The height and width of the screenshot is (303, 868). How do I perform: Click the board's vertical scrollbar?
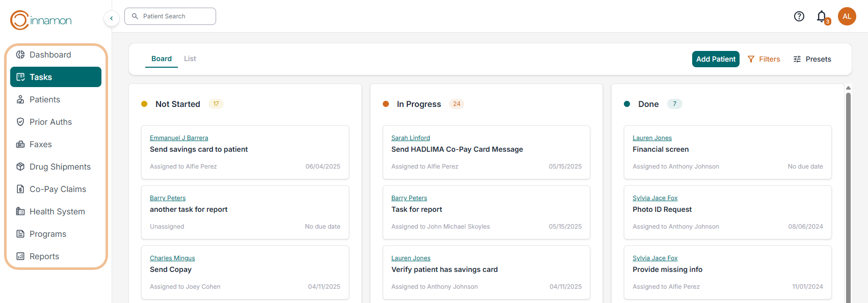(x=848, y=194)
